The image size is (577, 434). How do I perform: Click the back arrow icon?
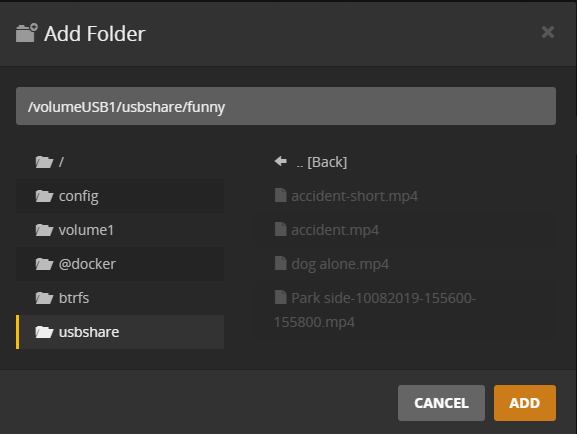tap(281, 161)
